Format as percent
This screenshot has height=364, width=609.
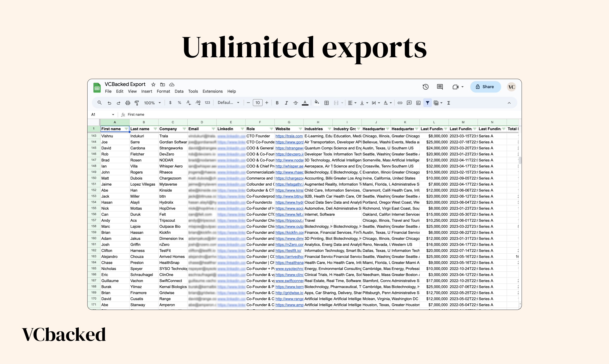pos(179,103)
